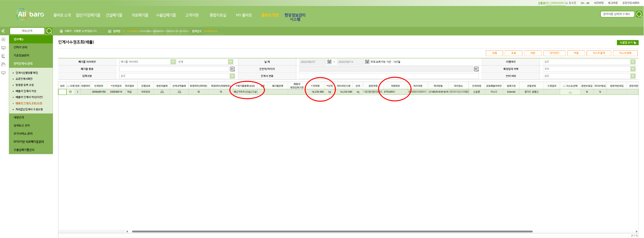
Task: Open the 건설폐기물 top menu
Action: click(x=114, y=15)
